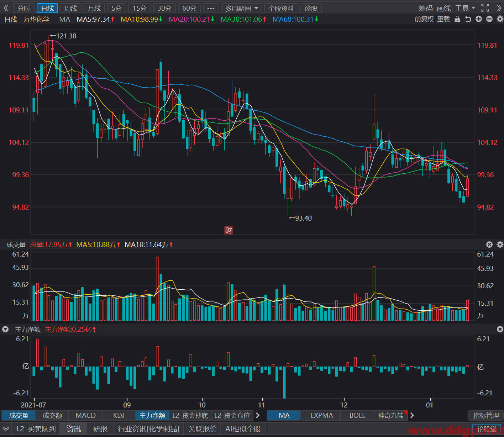Open the 工具 dropdown menu
This screenshot has height=437, width=504.
click(465, 8)
